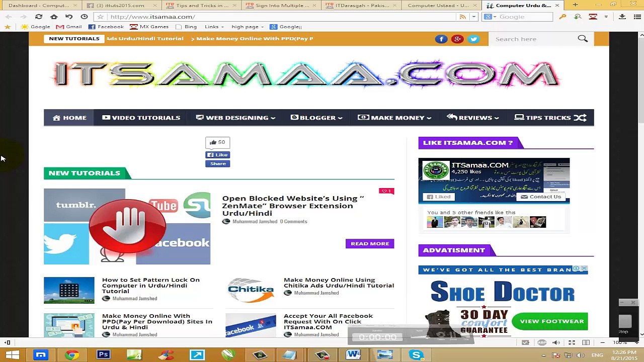Image resolution: width=644 pixels, height=362 pixels.
Task: Open Photoshop from the taskbar
Action: pyautogui.click(x=103, y=355)
